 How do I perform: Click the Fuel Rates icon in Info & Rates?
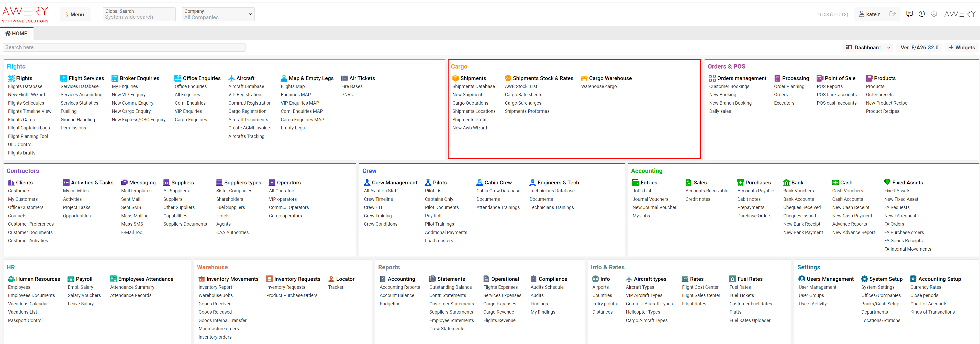[x=732, y=279]
